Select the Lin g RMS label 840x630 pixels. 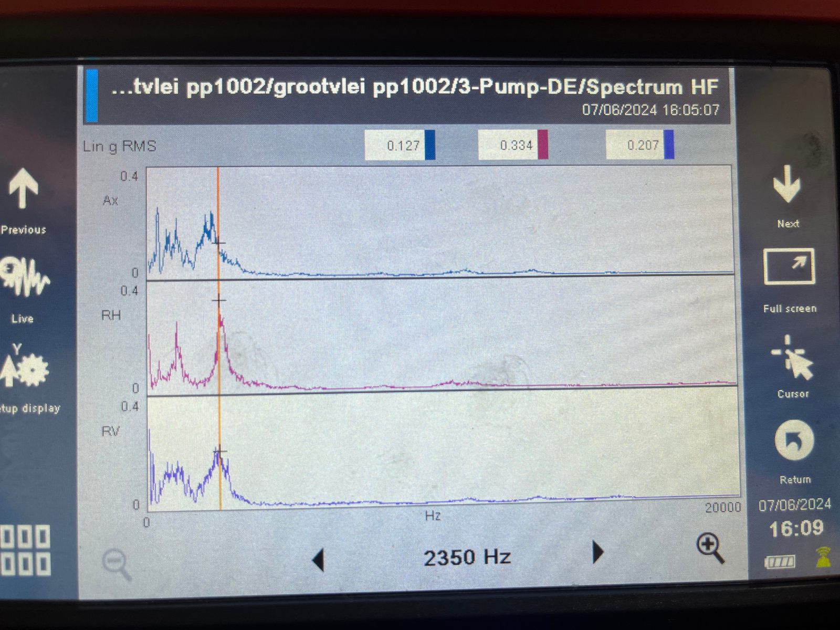[x=120, y=146]
